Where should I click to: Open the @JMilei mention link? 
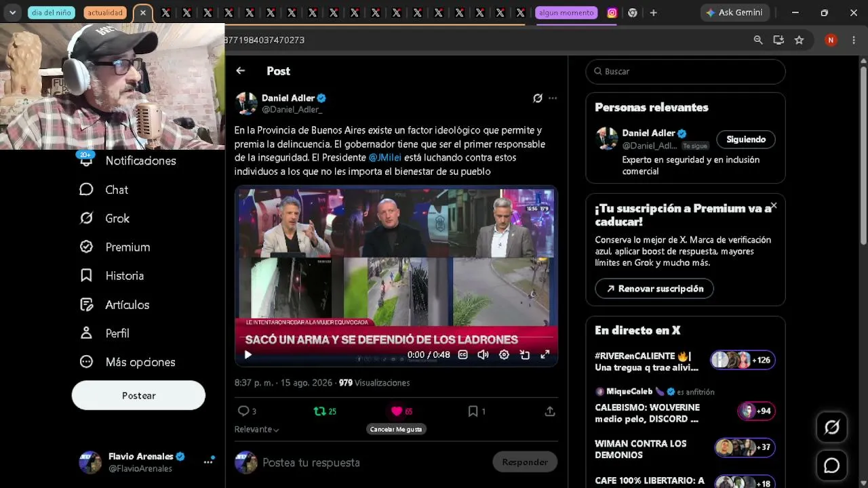click(x=384, y=157)
